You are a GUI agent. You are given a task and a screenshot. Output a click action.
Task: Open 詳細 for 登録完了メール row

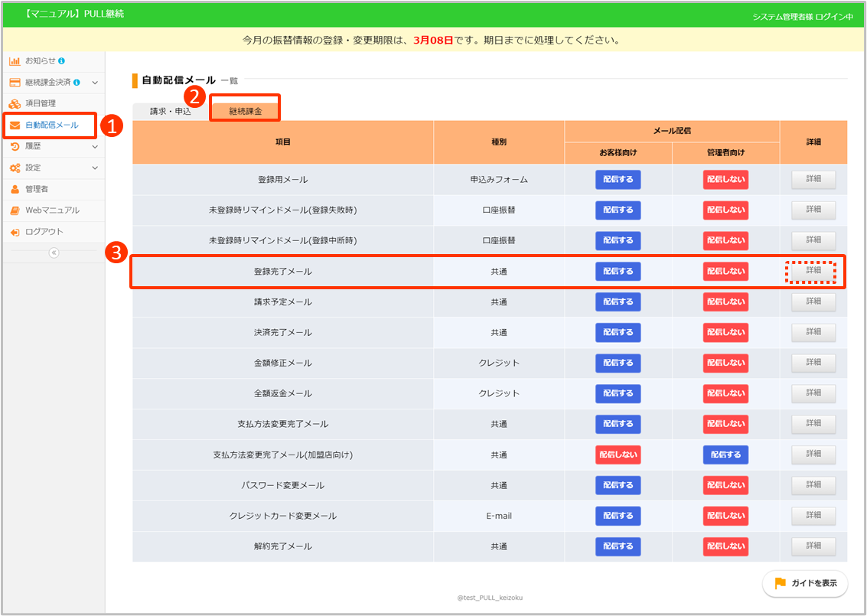tap(813, 271)
